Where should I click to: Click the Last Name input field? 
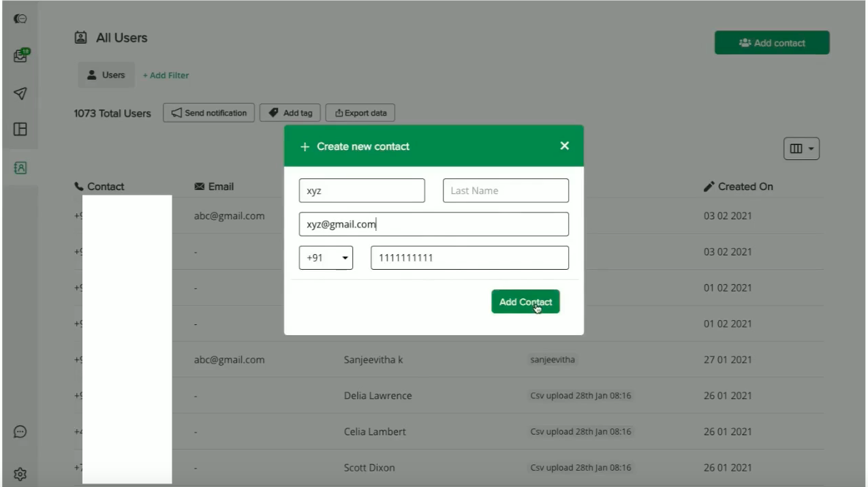pyautogui.click(x=506, y=190)
